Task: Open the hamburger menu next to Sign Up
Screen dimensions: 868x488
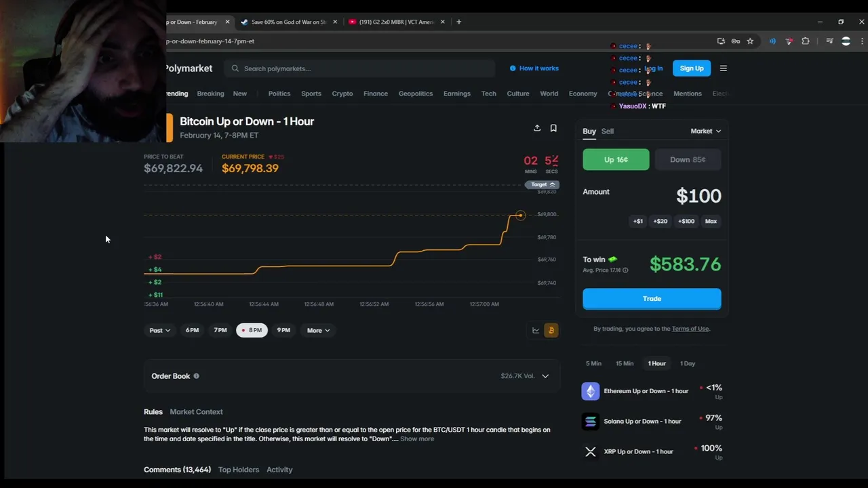Action: click(723, 68)
